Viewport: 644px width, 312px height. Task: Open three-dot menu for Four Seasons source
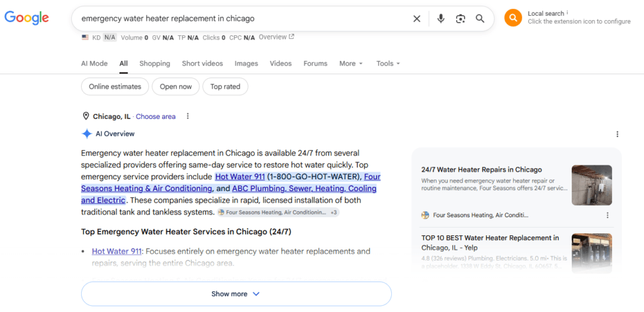point(608,215)
